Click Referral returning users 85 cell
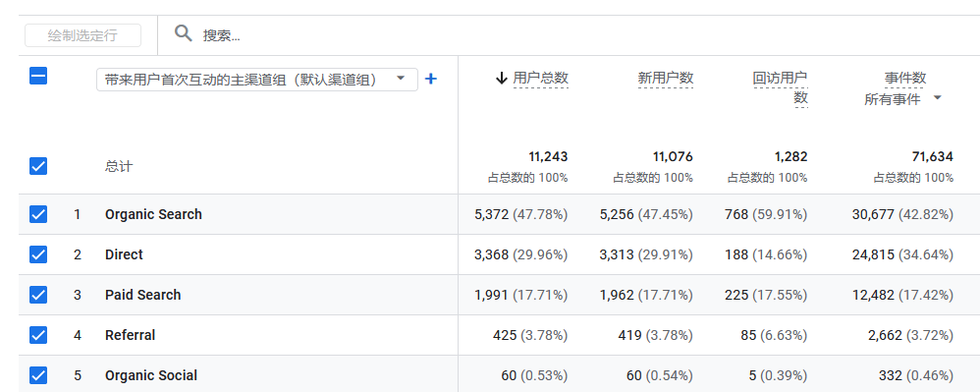980x392 pixels. pos(775,335)
